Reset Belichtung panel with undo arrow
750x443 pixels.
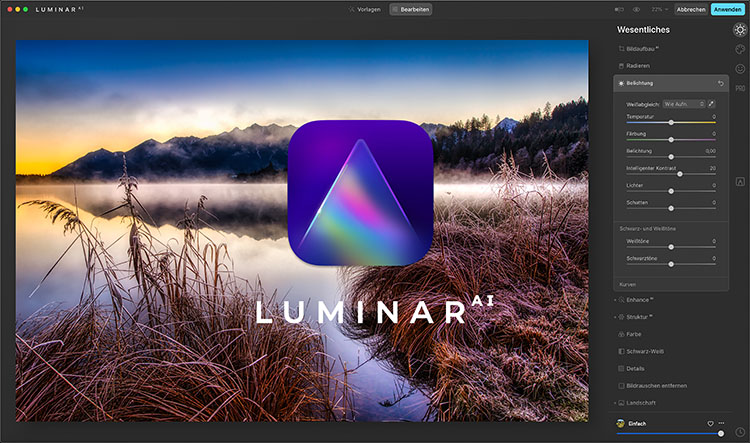coord(720,83)
